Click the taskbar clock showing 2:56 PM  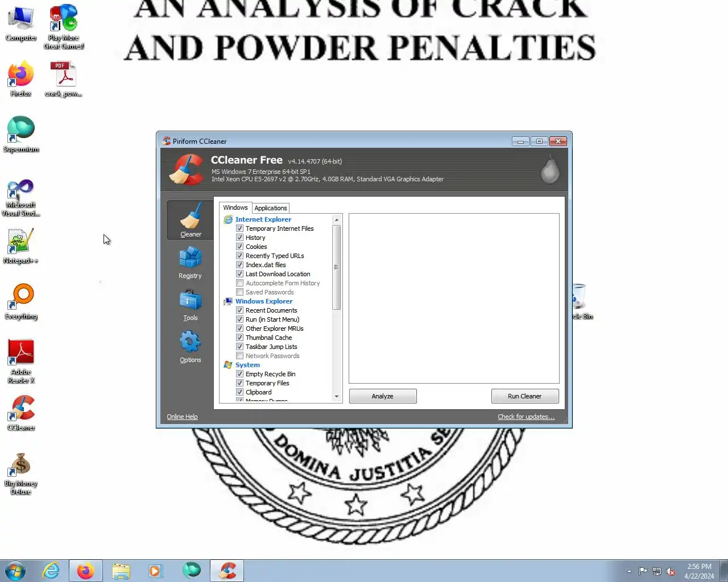(699, 571)
